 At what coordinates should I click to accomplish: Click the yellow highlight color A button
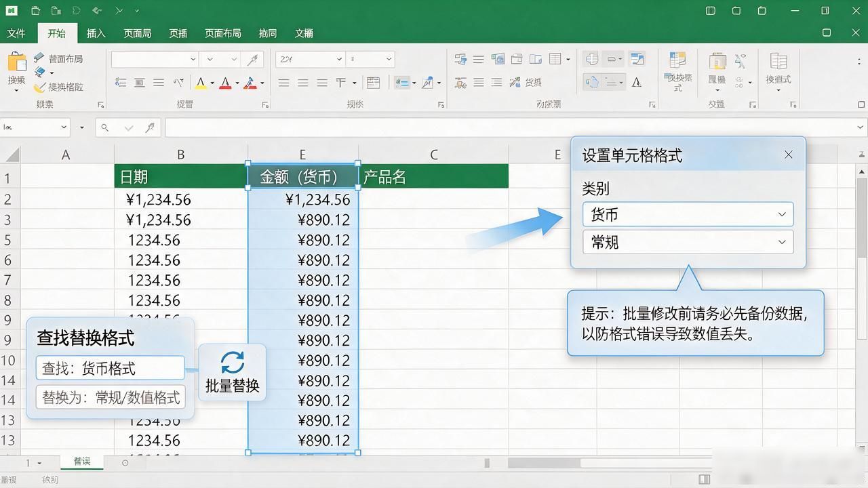[x=201, y=83]
